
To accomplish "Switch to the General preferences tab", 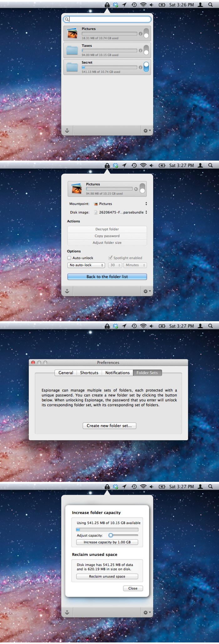I will click(66, 373).
